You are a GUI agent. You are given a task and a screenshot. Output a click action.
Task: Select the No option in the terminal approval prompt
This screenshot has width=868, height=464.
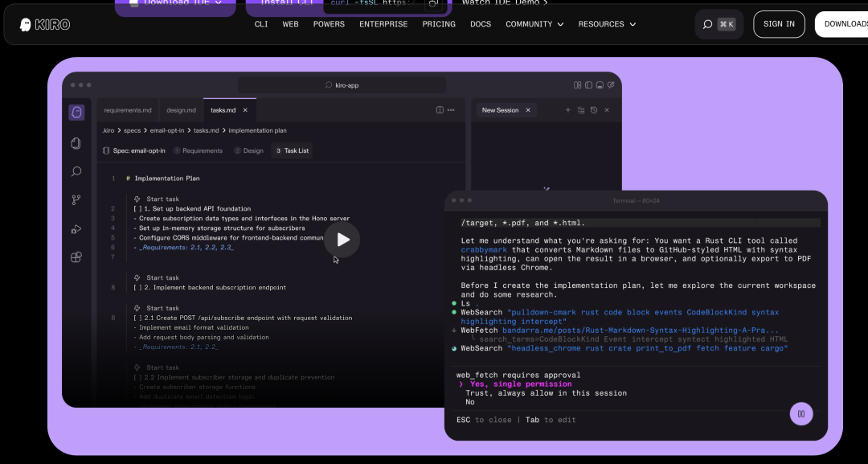click(470, 402)
